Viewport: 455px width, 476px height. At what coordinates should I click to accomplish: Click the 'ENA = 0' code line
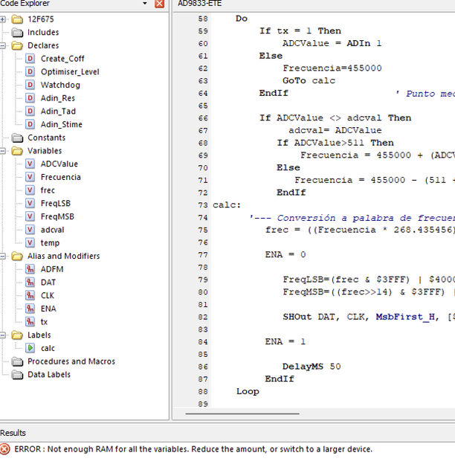285,254
